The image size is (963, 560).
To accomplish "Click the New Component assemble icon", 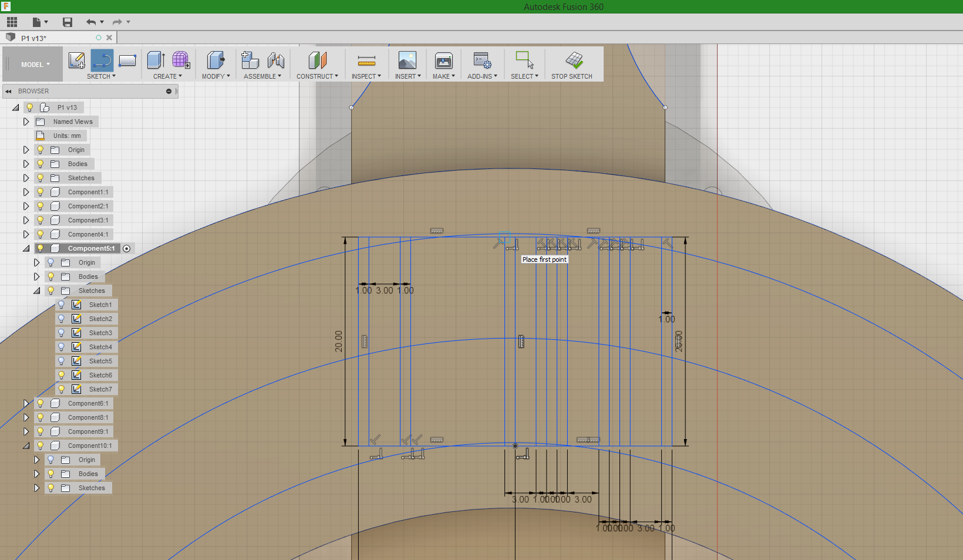I will click(250, 60).
